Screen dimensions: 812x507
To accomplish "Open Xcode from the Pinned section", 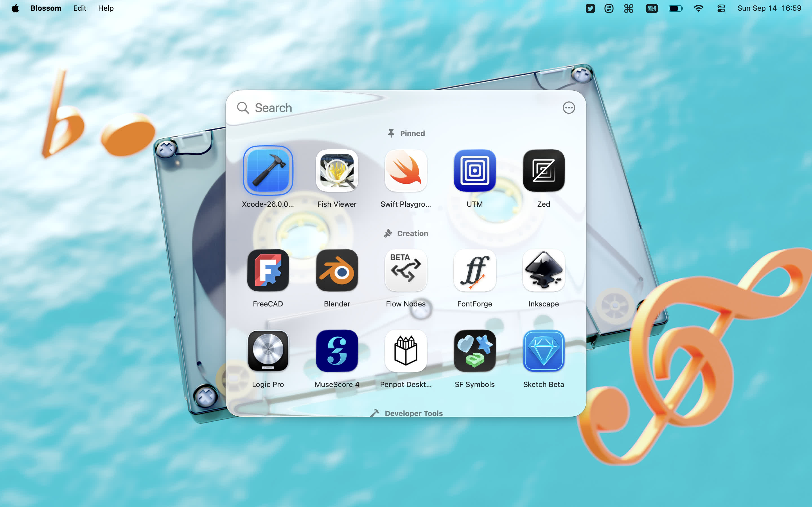I will [x=268, y=170].
